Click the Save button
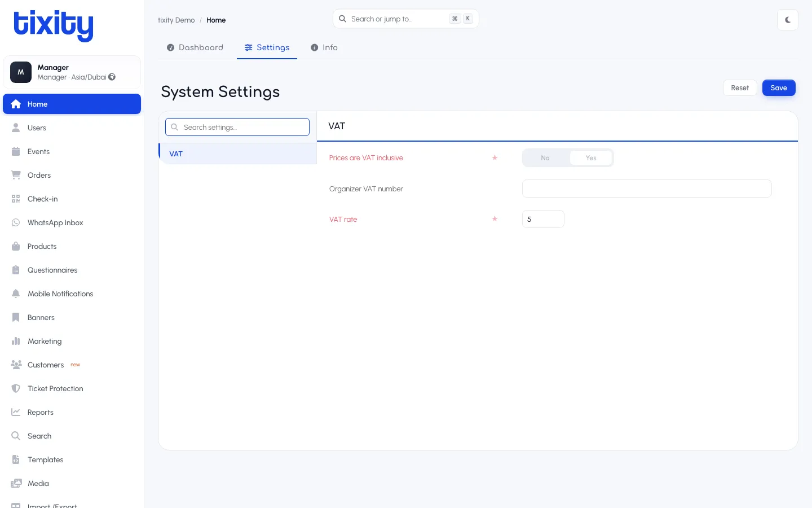 point(779,88)
